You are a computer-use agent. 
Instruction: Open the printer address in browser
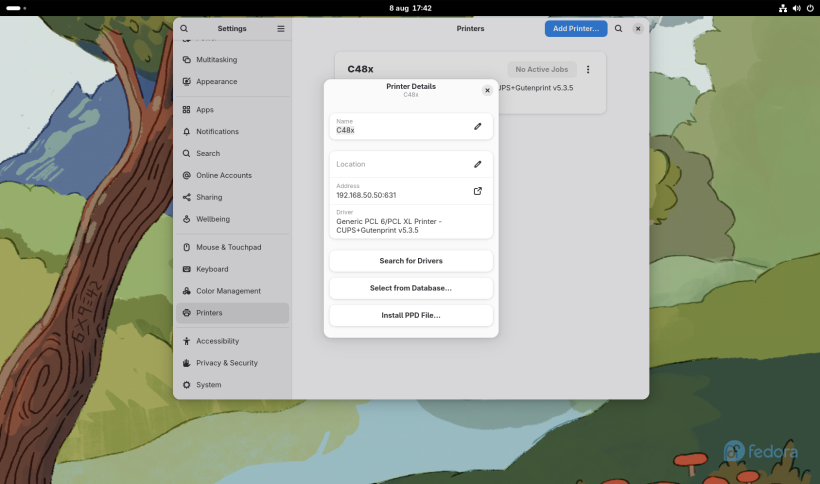[477, 191]
